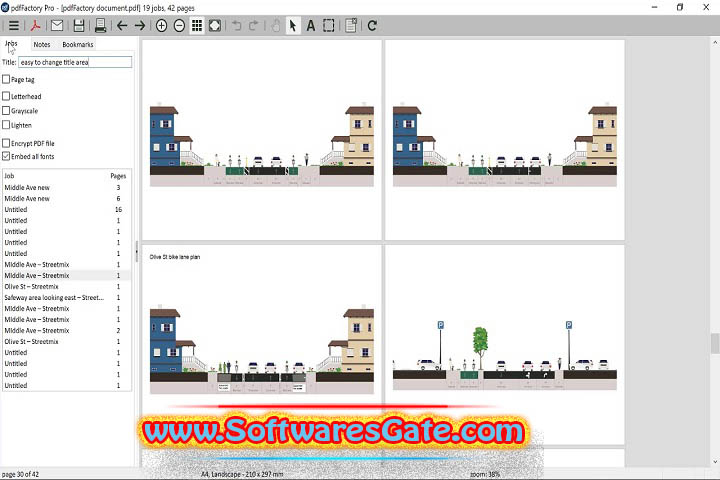
Task: Click the rotate refresh icon
Action: point(372,26)
